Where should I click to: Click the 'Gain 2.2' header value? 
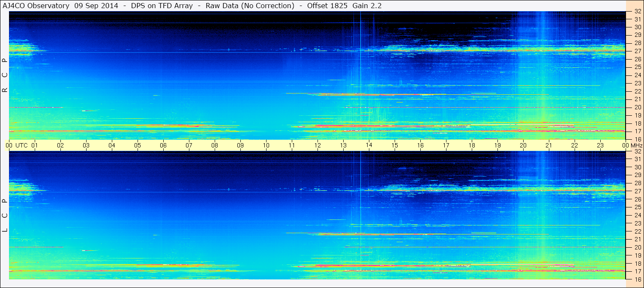[x=367, y=6]
